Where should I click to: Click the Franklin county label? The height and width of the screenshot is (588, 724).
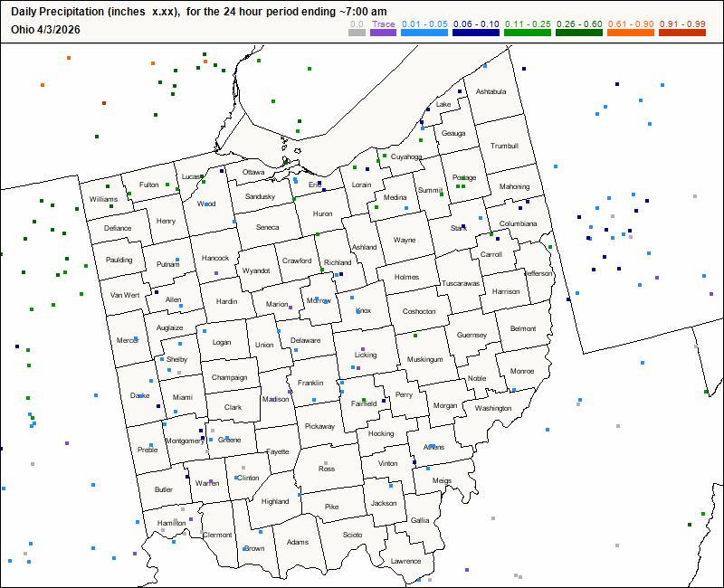pos(310,383)
